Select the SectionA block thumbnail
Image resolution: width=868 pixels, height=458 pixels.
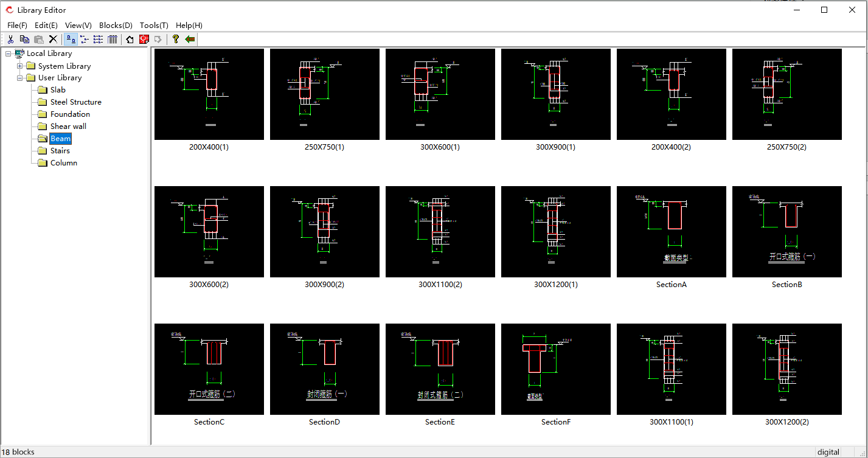point(672,232)
